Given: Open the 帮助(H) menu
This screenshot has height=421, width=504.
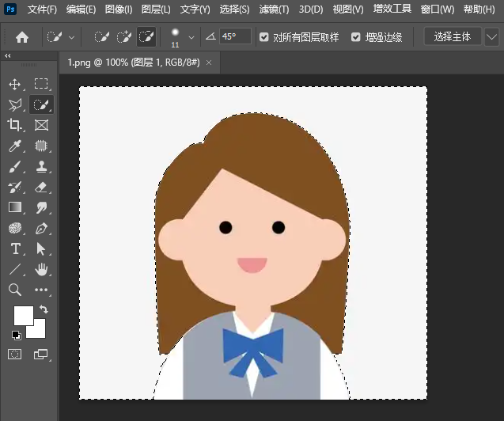Looking at the screenshot, I should pos(479,9).
